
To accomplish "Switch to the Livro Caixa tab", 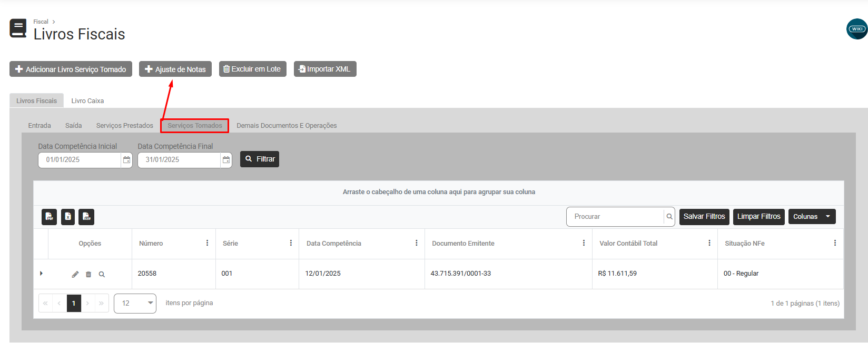I will coord(87,101).
